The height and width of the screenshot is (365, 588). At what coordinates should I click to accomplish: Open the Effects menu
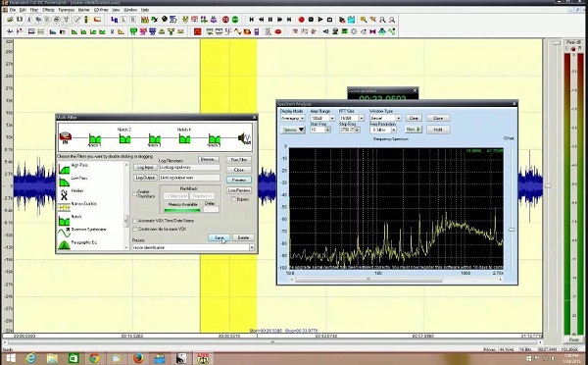48,10
